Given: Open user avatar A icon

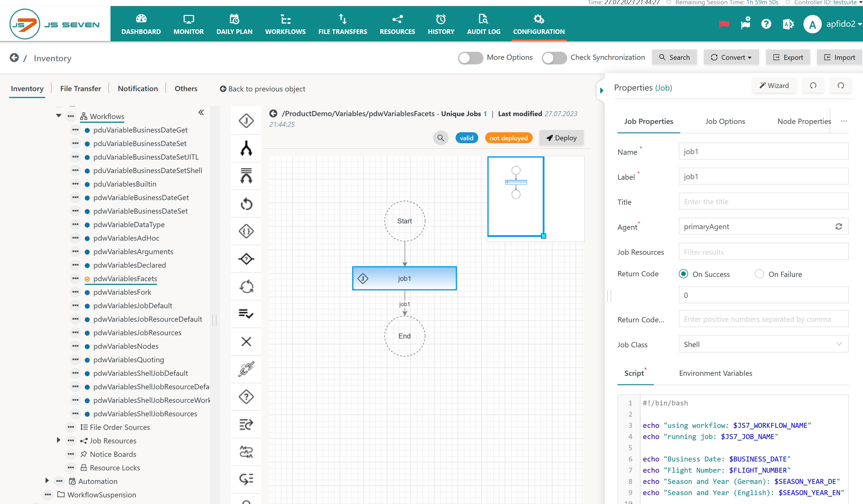Looking at the screenshot, I should pyautogui.click(x=812, y=24).
